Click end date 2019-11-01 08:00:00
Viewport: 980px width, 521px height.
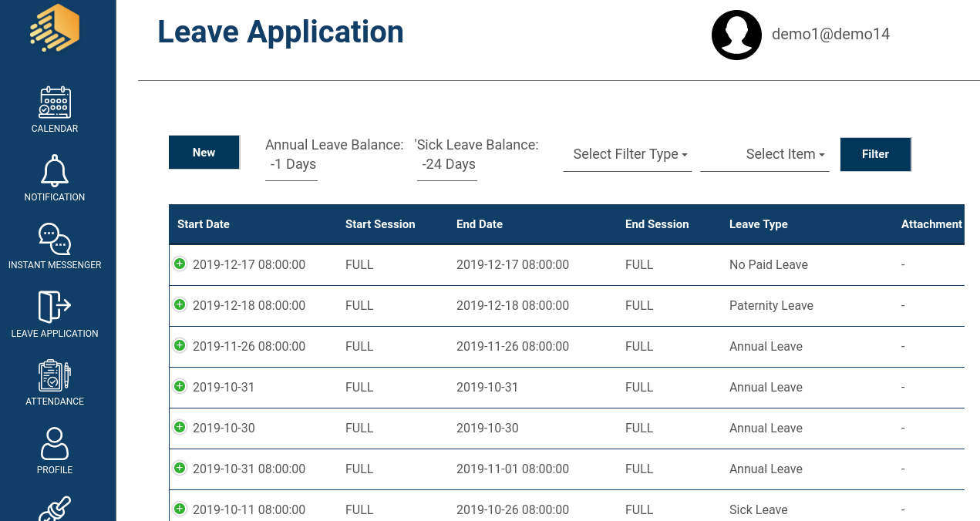coord(513,469)
